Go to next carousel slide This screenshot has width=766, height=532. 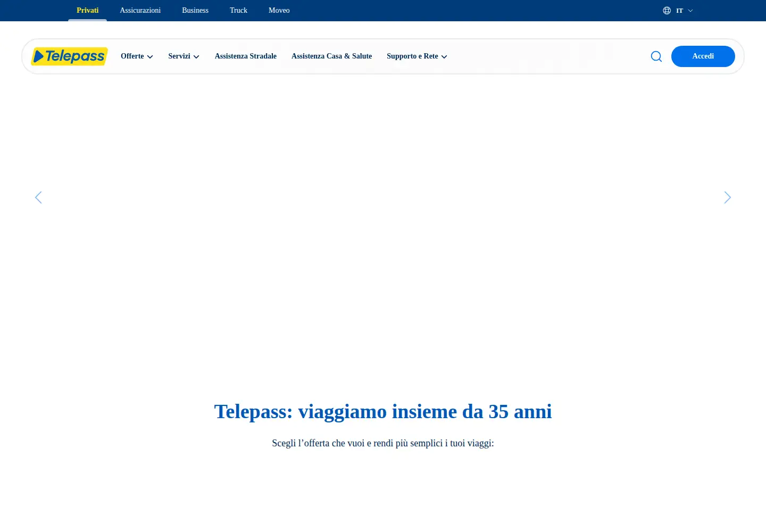tap(727, 197)
